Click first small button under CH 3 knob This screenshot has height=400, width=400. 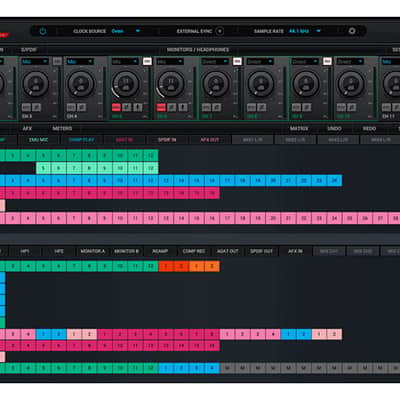pyautogui.click(x=26, y=107)
